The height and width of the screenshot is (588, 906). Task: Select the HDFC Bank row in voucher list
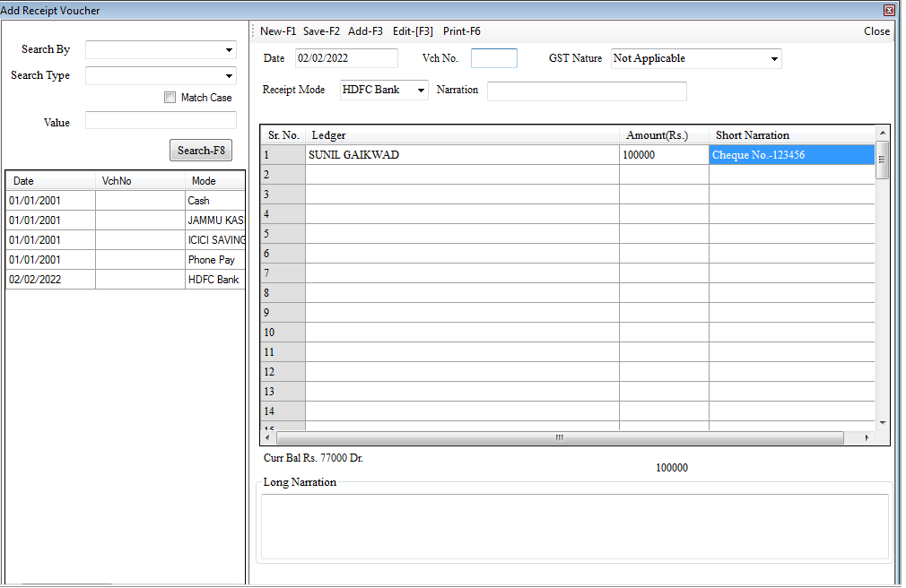(125, 280)
